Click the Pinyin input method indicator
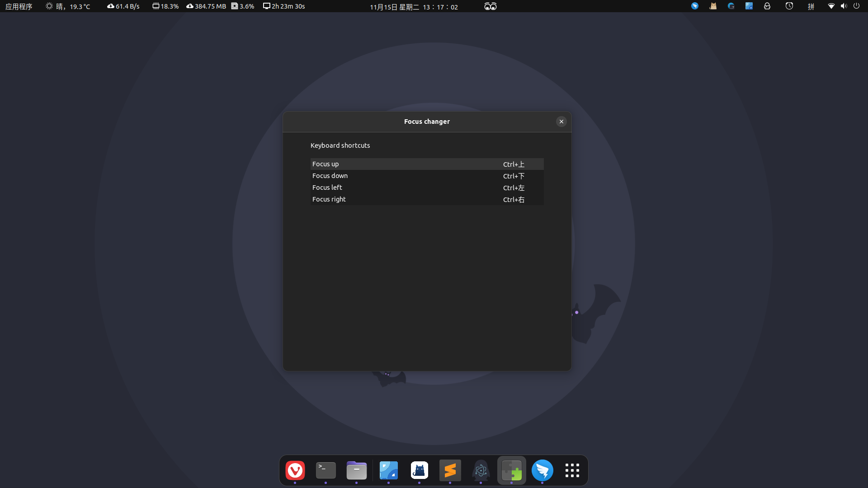Screen dimensions: 868x488 pyautogui.click(x=811, y=6)
